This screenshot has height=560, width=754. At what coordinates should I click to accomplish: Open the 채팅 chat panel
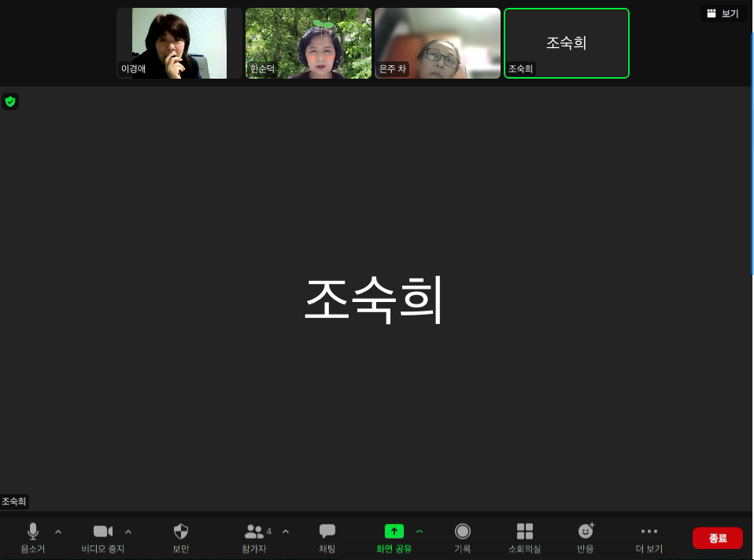[327, 538]
